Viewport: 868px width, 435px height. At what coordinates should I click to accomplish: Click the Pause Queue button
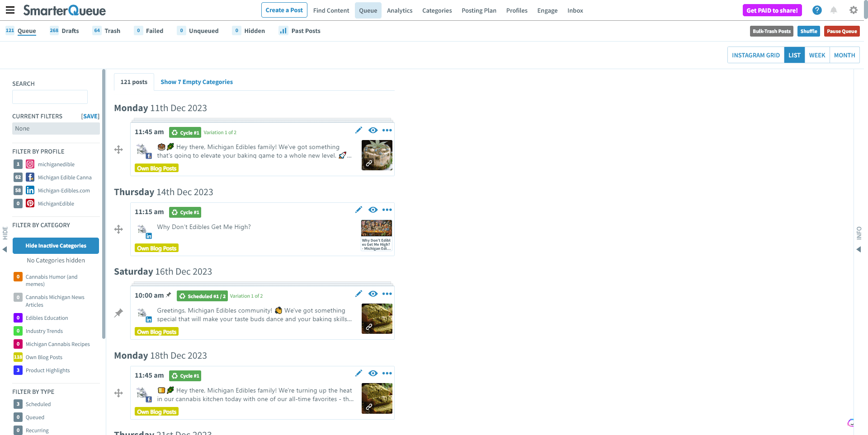[x=841, y=31]
